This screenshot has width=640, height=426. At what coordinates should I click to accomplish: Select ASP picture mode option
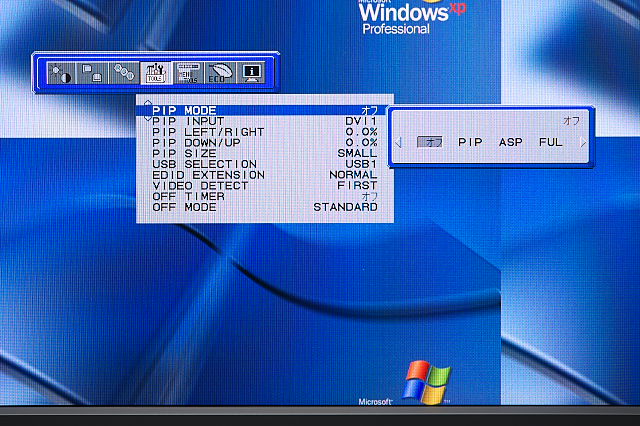point(510,142)
